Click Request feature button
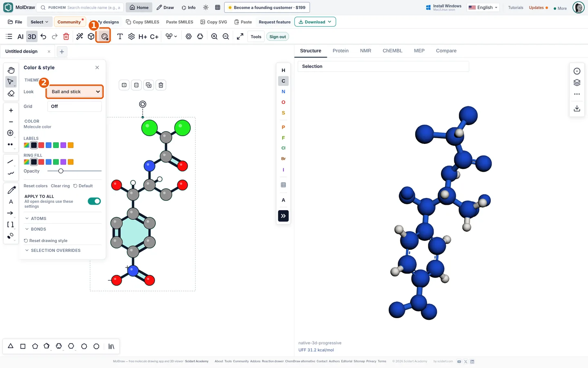 tap(275, 22)
